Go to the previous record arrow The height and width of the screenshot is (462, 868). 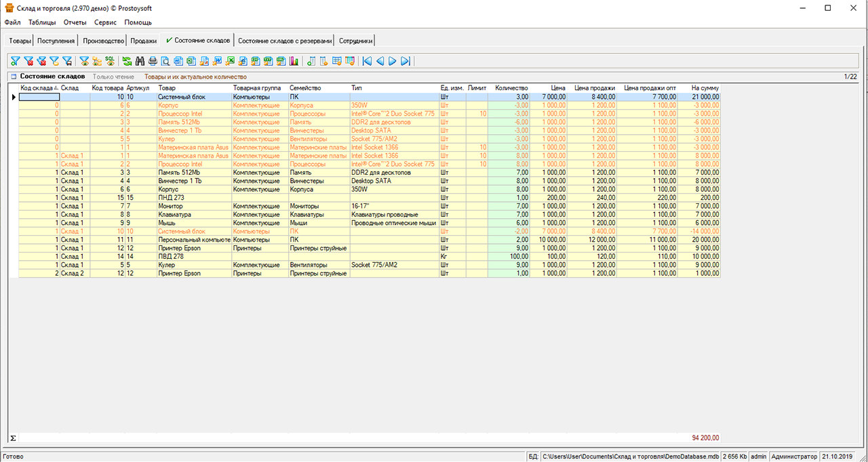[x=380, y=61]
